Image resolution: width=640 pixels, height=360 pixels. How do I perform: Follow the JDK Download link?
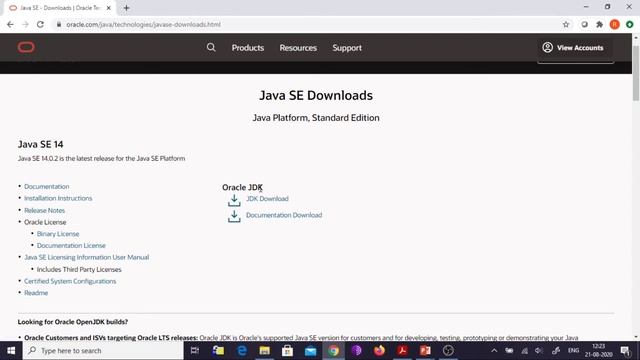tap(267, 199)
